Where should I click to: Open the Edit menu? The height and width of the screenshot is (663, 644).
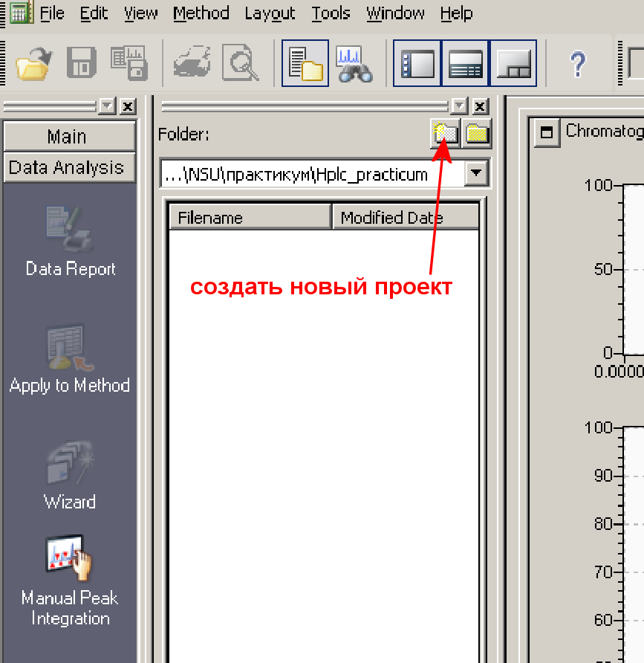click(x=94, y=13)
